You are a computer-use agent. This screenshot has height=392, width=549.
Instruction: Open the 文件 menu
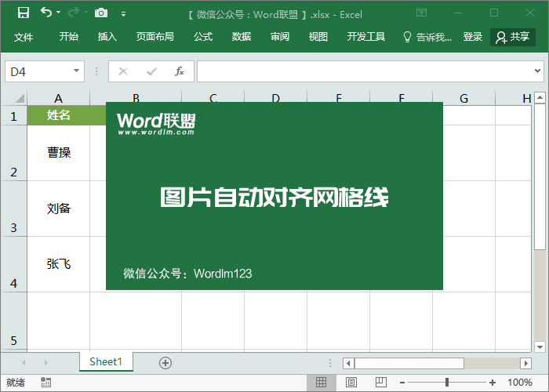coord(24,37)
